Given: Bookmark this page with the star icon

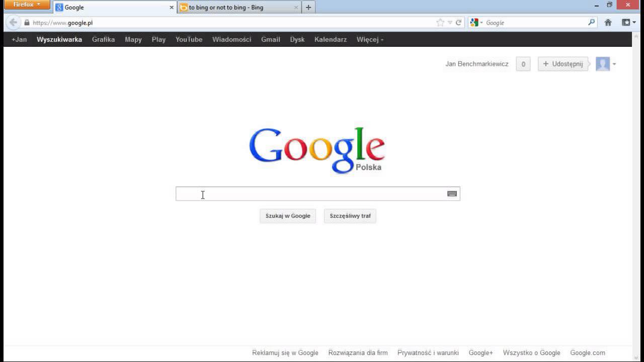Looking at the screenshot, I should [440, 23].
